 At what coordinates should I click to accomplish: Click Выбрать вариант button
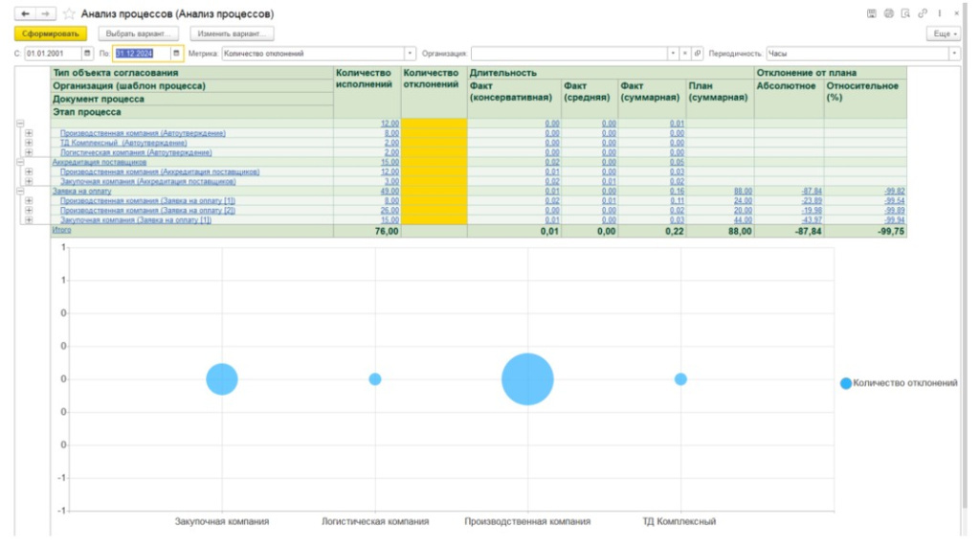[x=138, y=34]
